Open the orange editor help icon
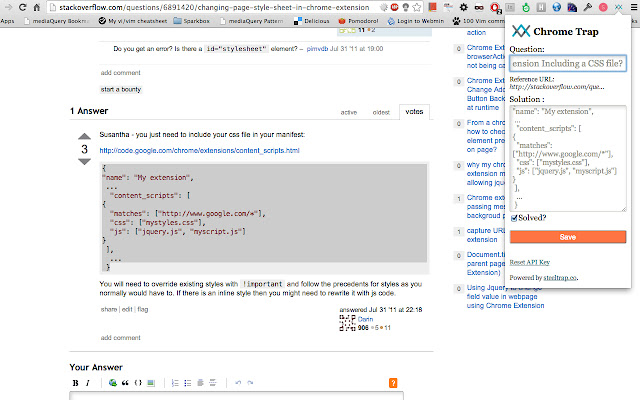 (393, 383)
